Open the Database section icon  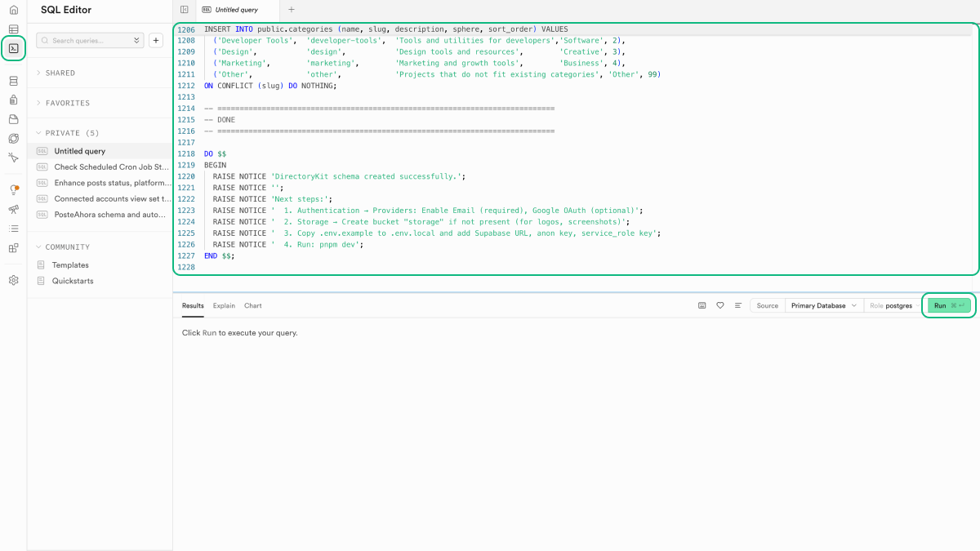tap(13, 81)
